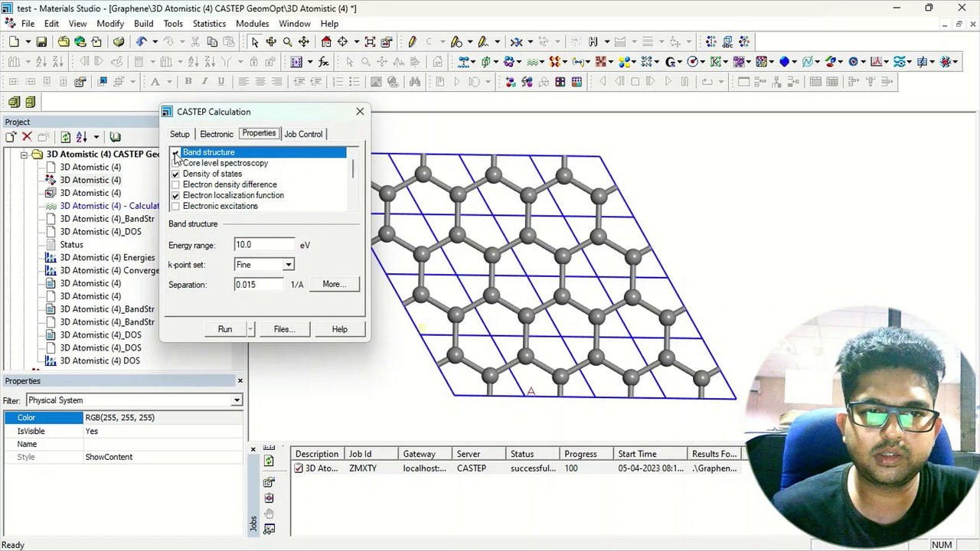This screenshot has height=551, width=980.
Task: Open the Project panel book help icon
Action: (x=115, y=137)
